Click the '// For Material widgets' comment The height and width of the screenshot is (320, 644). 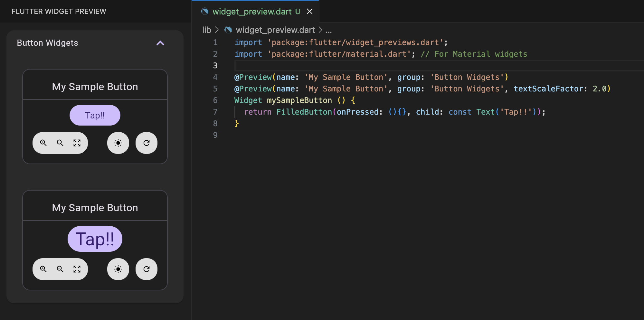[474, 54]
